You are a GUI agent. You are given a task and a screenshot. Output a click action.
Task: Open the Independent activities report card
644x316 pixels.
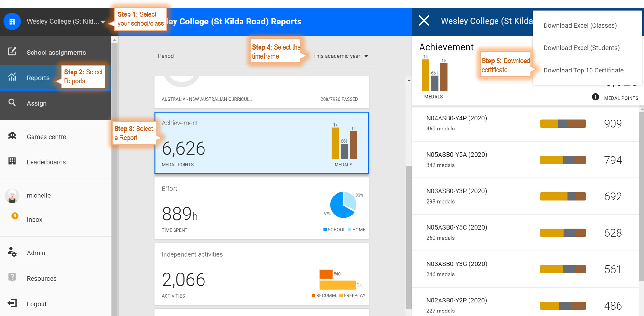point(261,274)
